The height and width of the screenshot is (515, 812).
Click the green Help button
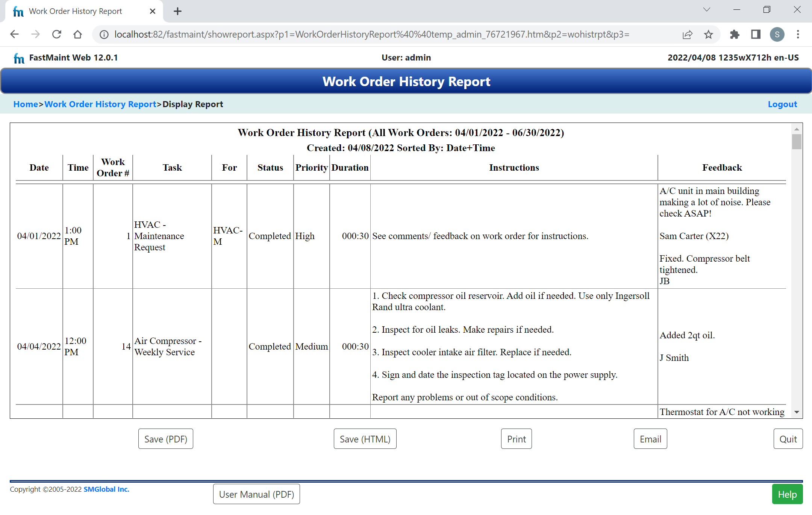pyautogui.click(x=787, y=494)
